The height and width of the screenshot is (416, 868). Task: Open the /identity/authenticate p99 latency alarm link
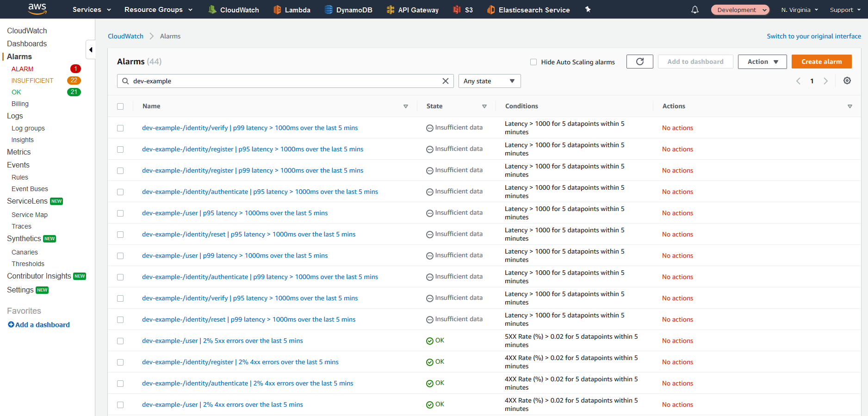(260, 277)
